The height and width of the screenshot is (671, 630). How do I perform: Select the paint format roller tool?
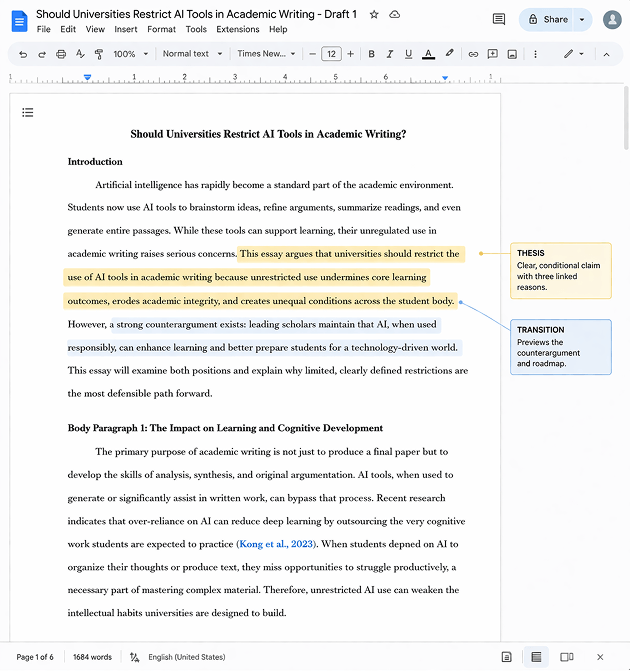(98, 54)
